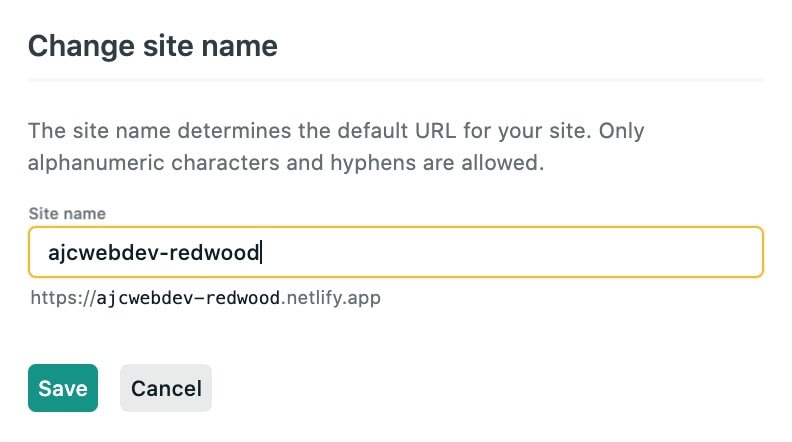Click the "https://" prefix in URL preview
This screenshot has width=792, height=442.
(x=63, y=298)
